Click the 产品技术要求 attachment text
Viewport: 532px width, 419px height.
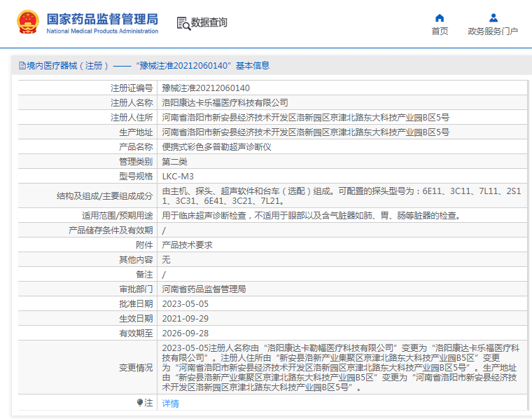[x=187, y=245]
